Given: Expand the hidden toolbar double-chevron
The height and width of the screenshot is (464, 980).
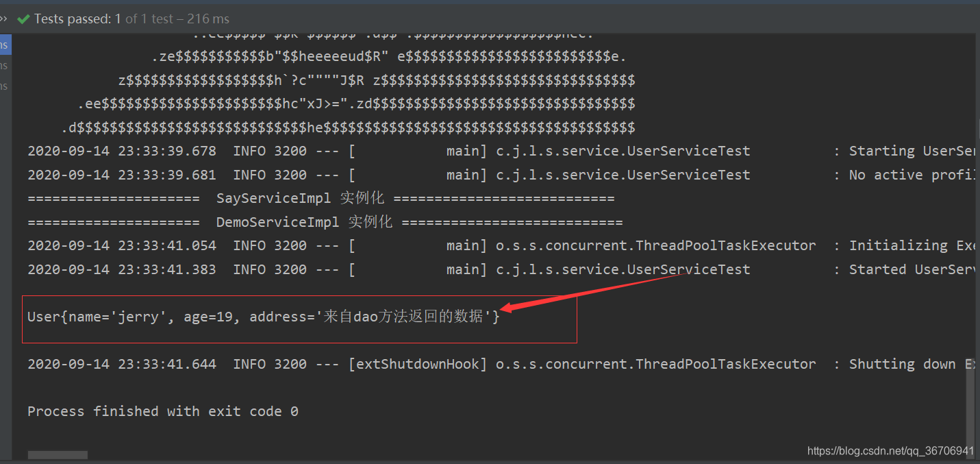Looking at the screenshot, I should pos(3,19).
